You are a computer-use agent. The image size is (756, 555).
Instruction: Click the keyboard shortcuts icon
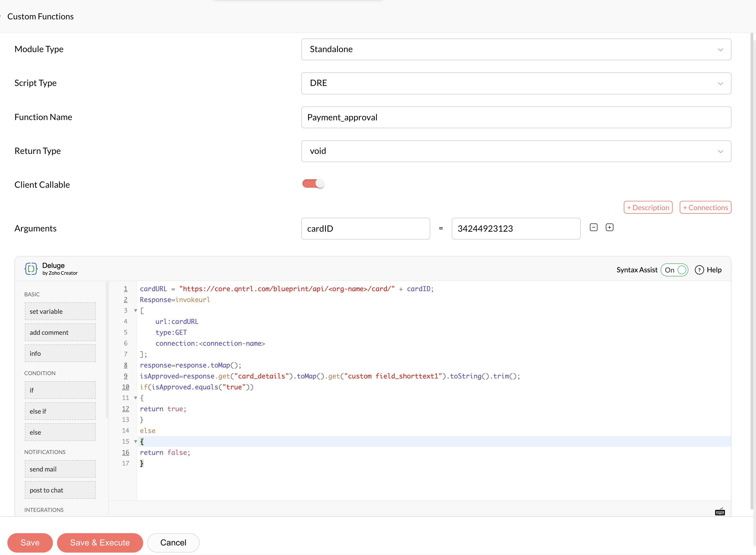click(x=719, y=512)
